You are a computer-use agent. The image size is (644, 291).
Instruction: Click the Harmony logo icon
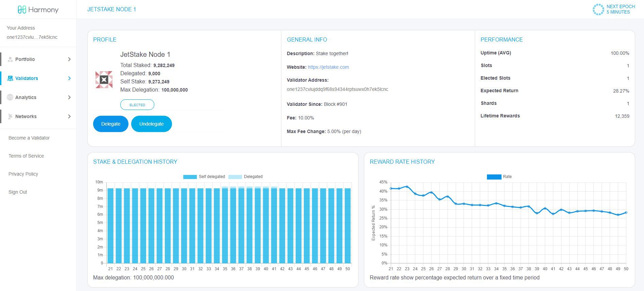click(22, 10)
